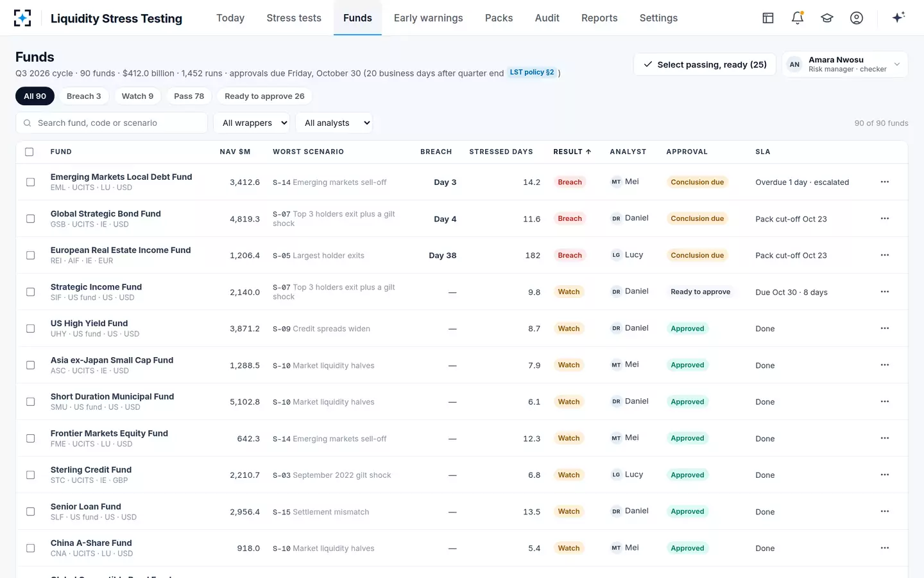The height and width of the screenshot is (578, 924).
Task: Switch to the Packs tab
Action: [x=499, y=18]
